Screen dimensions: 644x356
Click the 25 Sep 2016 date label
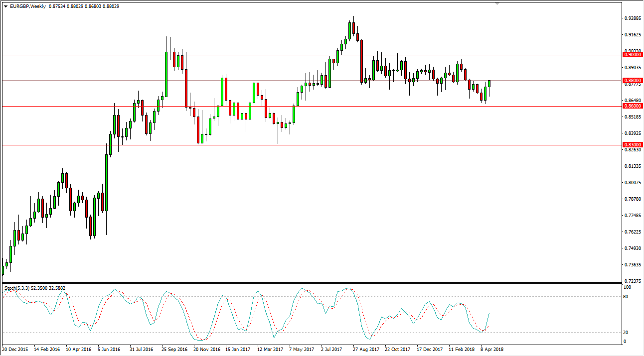pyautogui.click(x=174, y=350)
